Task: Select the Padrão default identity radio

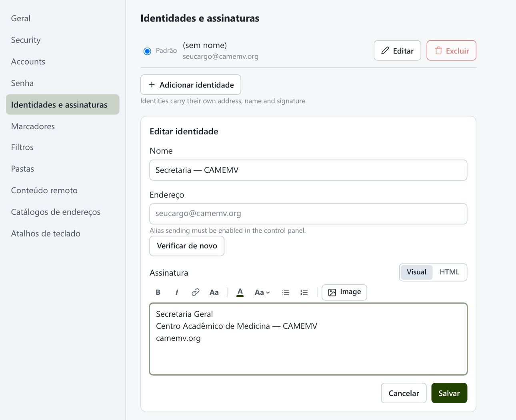Action: pyautogui.click(x=147, y=51)
